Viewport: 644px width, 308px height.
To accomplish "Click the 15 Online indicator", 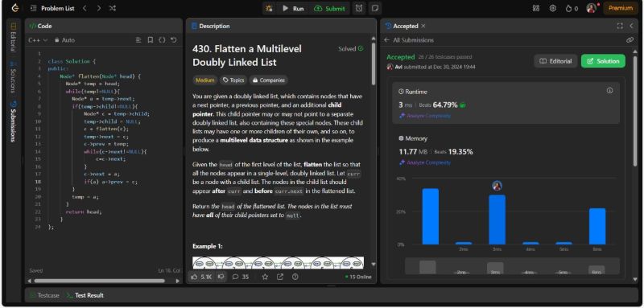I will 358,277.
